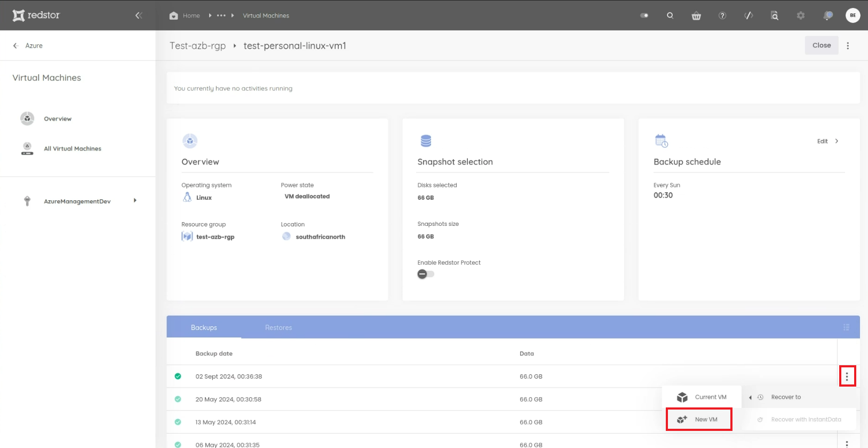Click the 66.0 GB value for 20 May backup

tap(531, 399)
